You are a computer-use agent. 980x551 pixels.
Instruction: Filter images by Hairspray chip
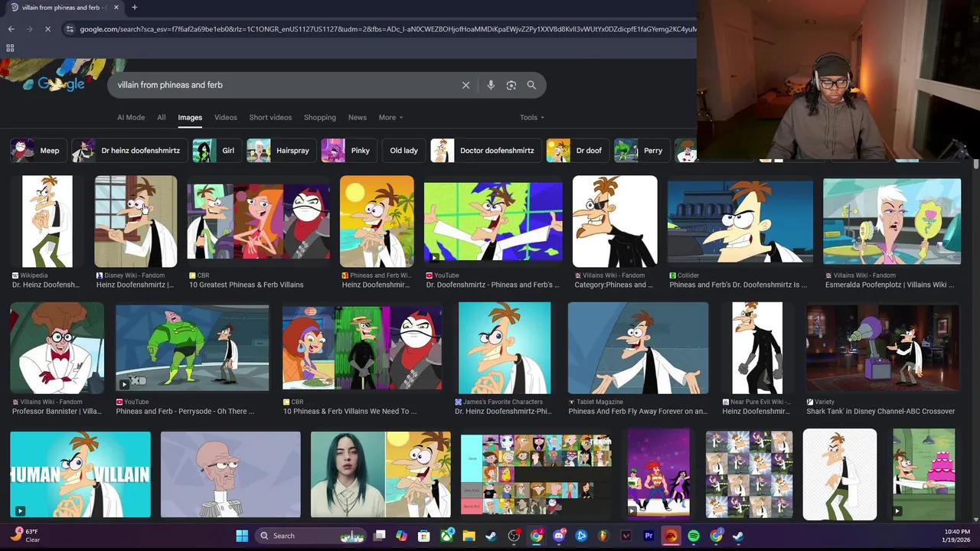coord(281,151)
